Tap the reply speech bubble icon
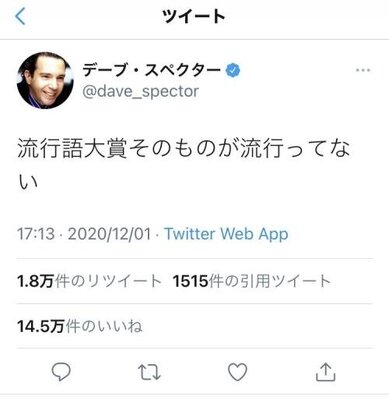 (61, 372)
